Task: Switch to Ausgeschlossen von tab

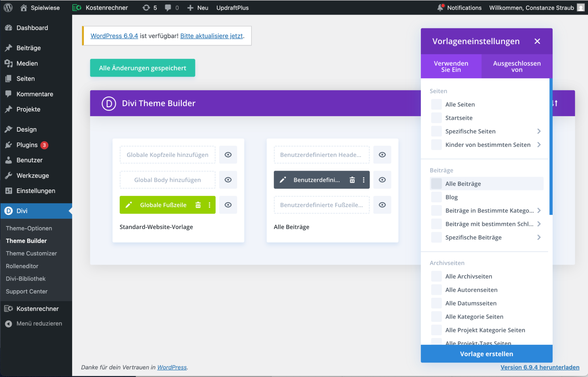Action: pyautogui.click(x=517, y=66)
